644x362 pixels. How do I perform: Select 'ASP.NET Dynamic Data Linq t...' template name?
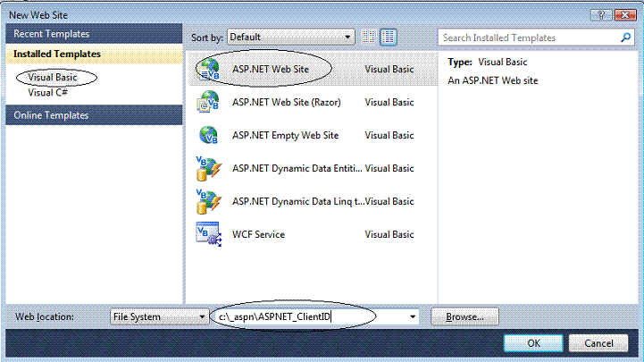coord(298,202)
